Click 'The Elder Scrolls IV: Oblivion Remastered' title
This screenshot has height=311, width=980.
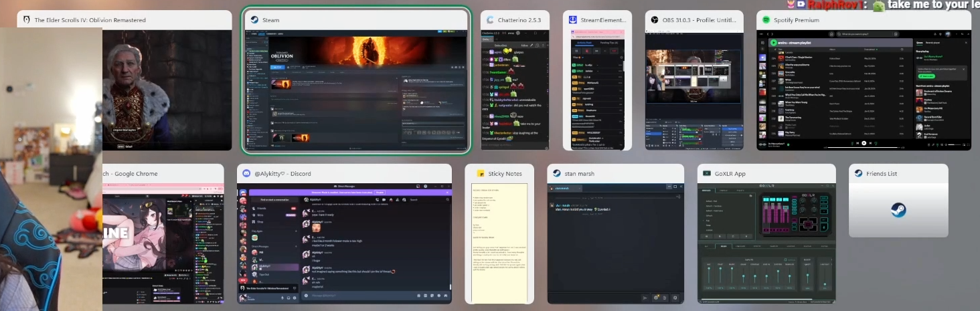coord(90,20)
